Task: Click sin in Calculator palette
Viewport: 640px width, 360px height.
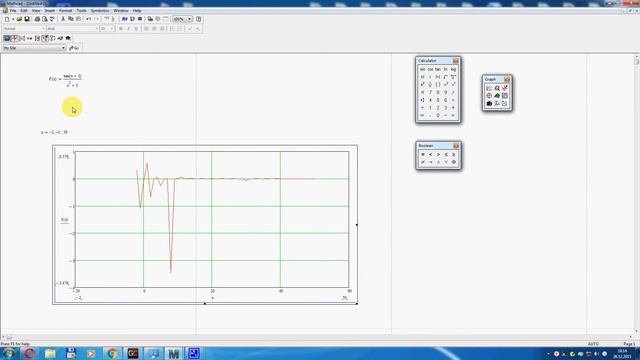Action: pos(422,69)
